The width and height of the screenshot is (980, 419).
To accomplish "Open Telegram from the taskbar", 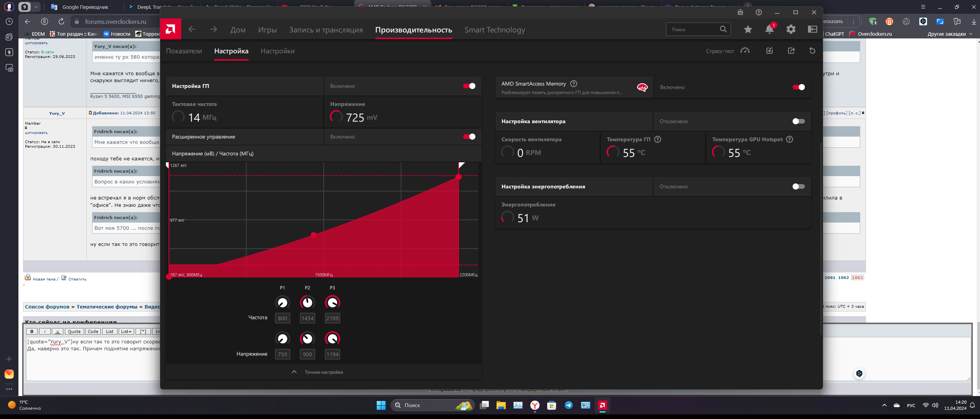I will coord(568,405).
